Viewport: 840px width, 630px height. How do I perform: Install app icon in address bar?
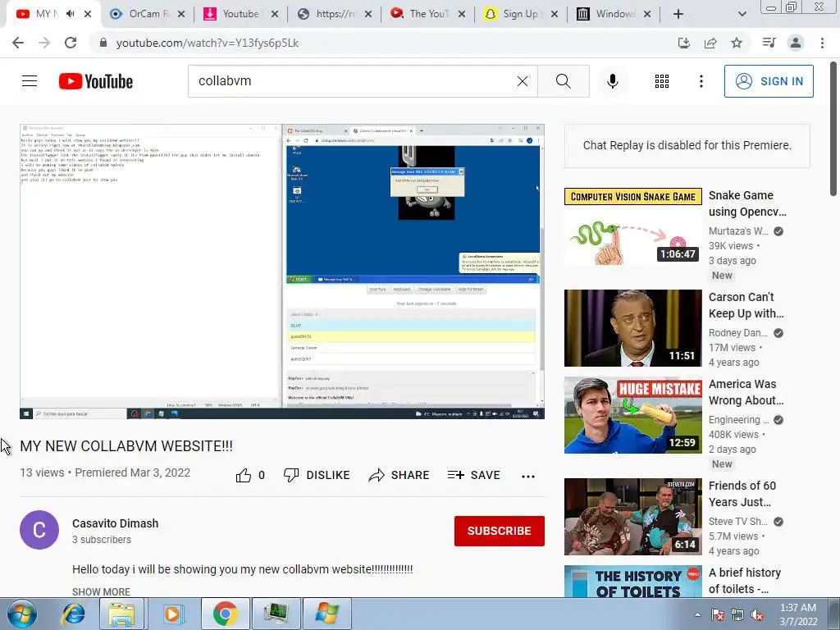pos(684,43)
